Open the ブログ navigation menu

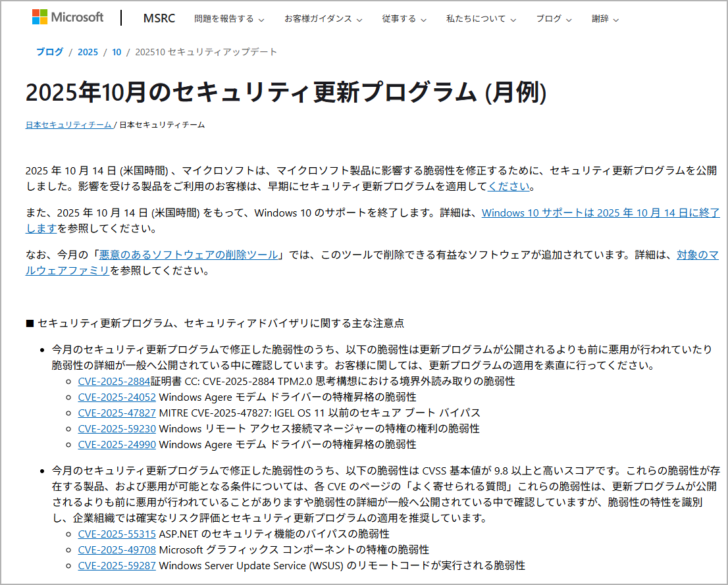(554, 19)
